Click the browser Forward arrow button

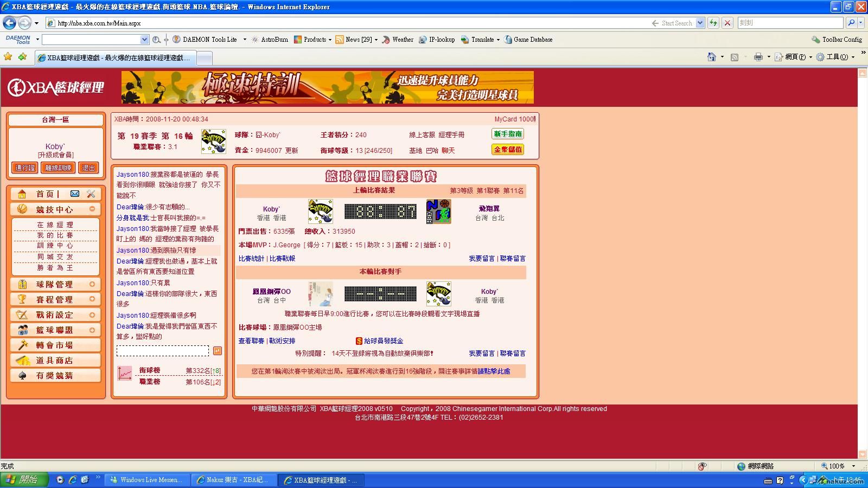[24, 23]
